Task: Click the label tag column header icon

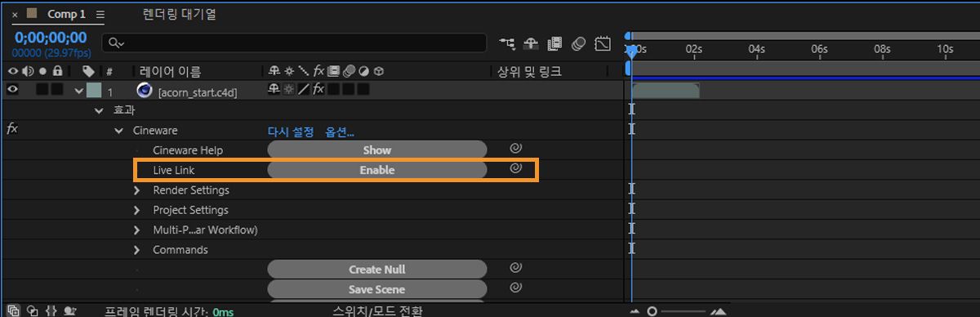Action: 88,72
